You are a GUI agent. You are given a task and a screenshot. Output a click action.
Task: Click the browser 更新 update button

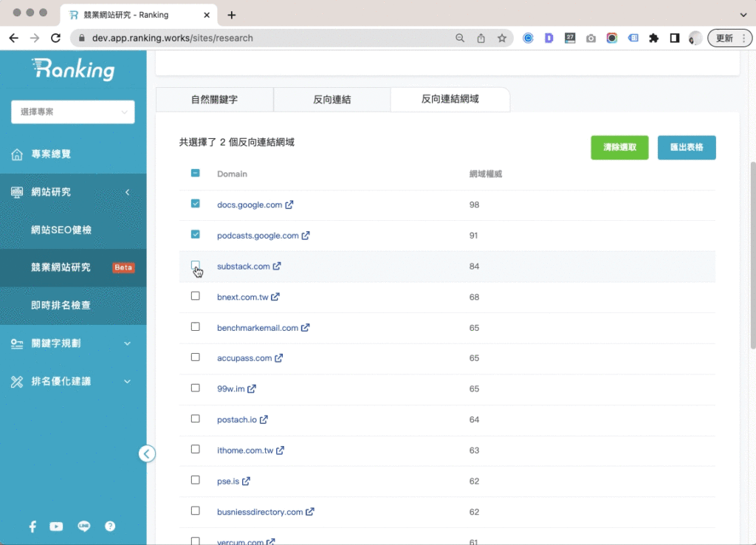(x=729, y=38)
